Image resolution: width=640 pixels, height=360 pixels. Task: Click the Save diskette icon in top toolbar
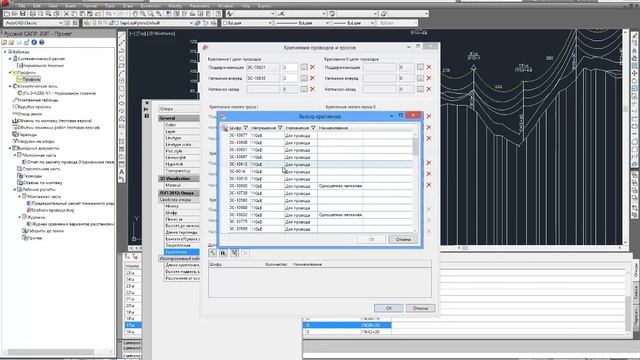click(22, 14)
